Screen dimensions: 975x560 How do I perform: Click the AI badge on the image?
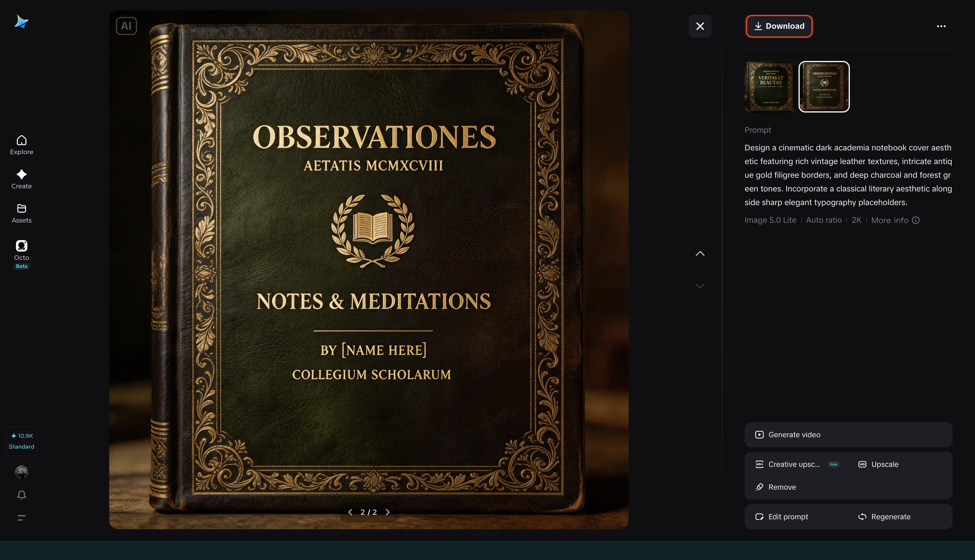pyautogui.click(x=126, y=26)
